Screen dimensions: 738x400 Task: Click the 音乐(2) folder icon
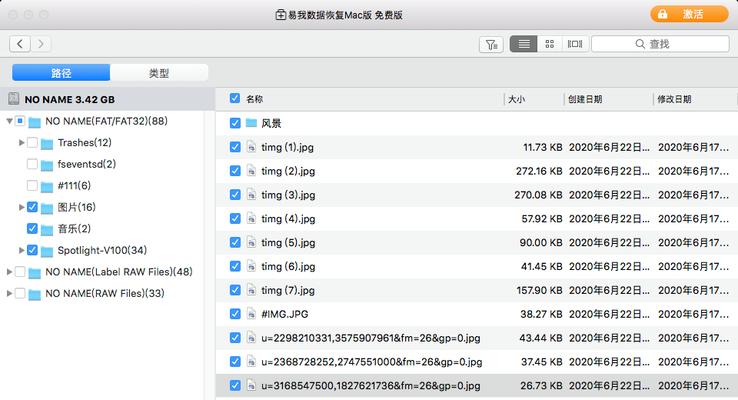[x=47, y=230]
